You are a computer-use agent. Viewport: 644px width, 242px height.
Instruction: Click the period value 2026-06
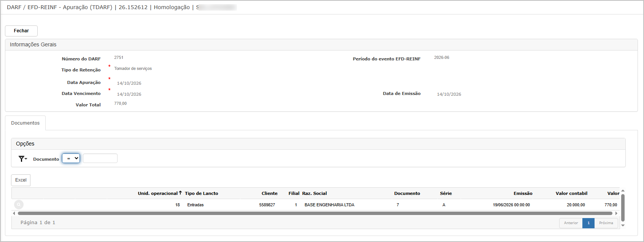click(x=442, y=58)
